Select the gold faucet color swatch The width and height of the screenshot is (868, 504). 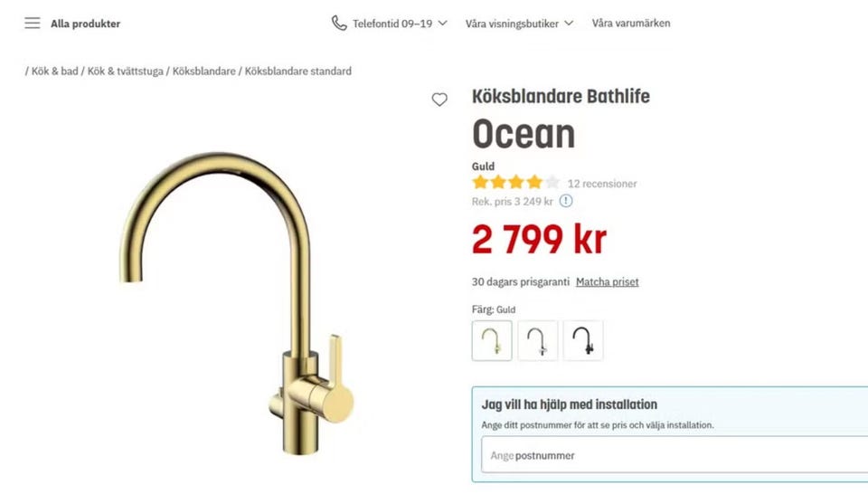click(x=492, y=340)
